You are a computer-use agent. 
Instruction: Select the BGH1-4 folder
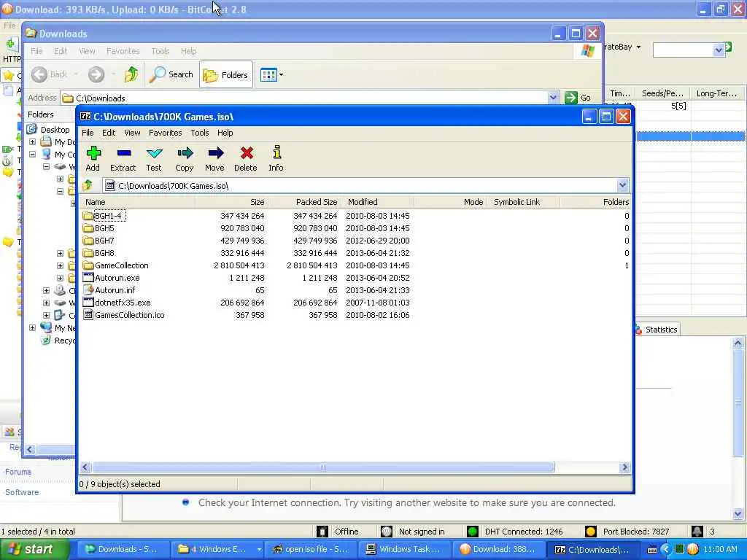[108, 216]
